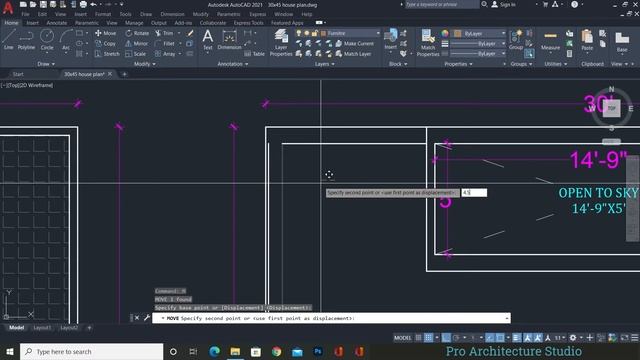Switch to the Start drawing tab
The width and height of the screenshot is (640, 360).
(18, 74)
